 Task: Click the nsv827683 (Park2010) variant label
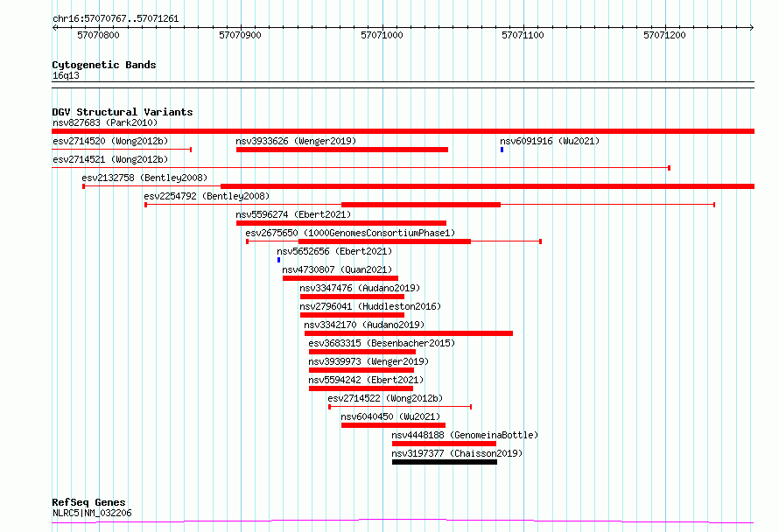105,122
